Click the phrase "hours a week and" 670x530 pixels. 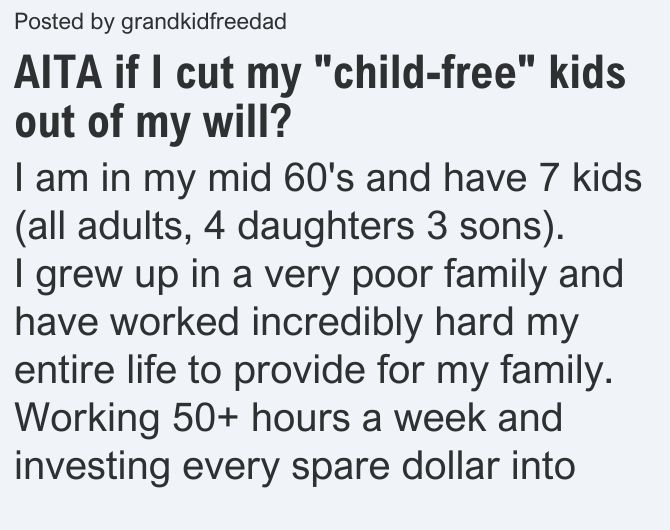click(x=406, y=418)
